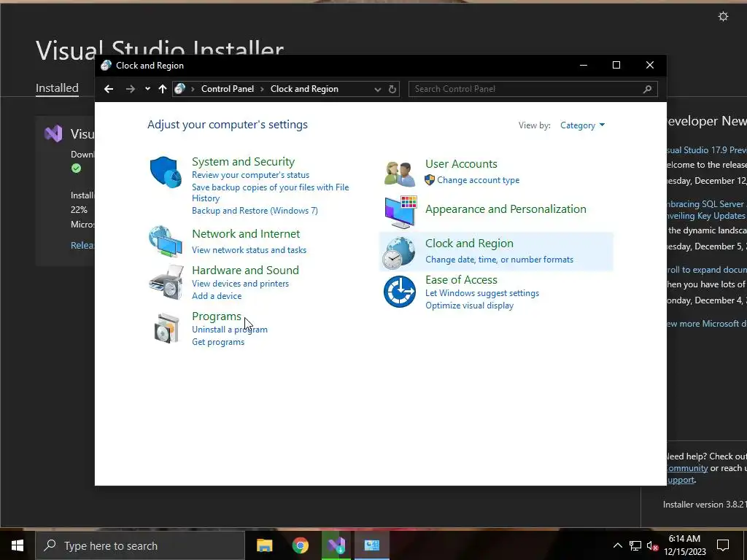Screen dimensions: 747x560
Task: Open the Network and Internet globe icon
Action: (x=166, y=241)
